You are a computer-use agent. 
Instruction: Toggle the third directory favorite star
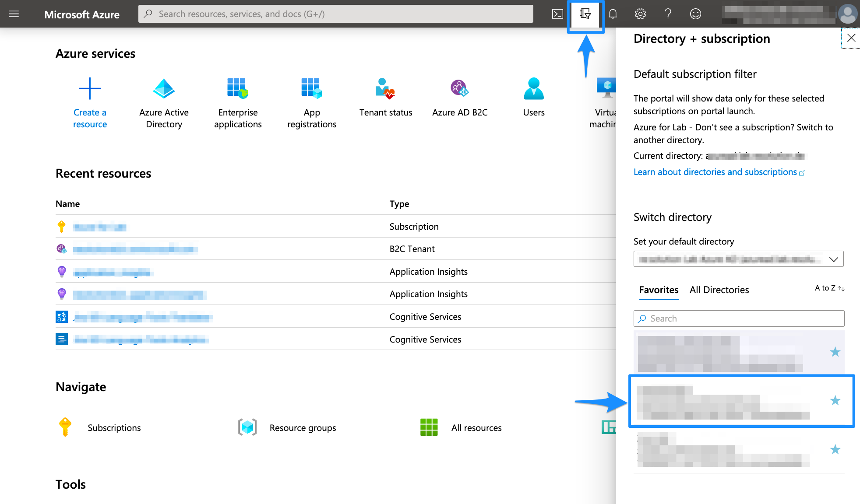point(835,449)
